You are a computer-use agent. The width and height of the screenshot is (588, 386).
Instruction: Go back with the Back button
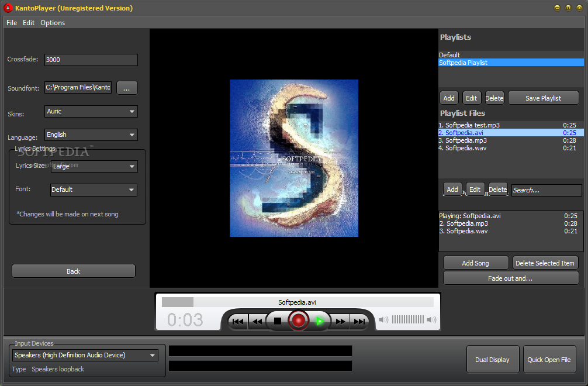tap(74, 271)
